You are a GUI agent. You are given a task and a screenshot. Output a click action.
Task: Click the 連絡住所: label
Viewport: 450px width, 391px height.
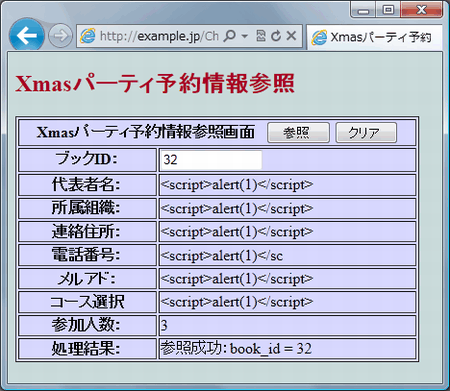(86, 231)
